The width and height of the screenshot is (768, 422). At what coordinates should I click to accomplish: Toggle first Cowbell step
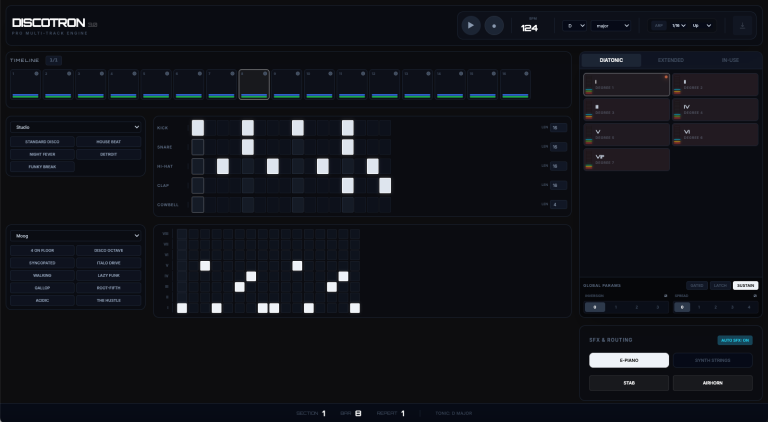click(x=198, y=205)
